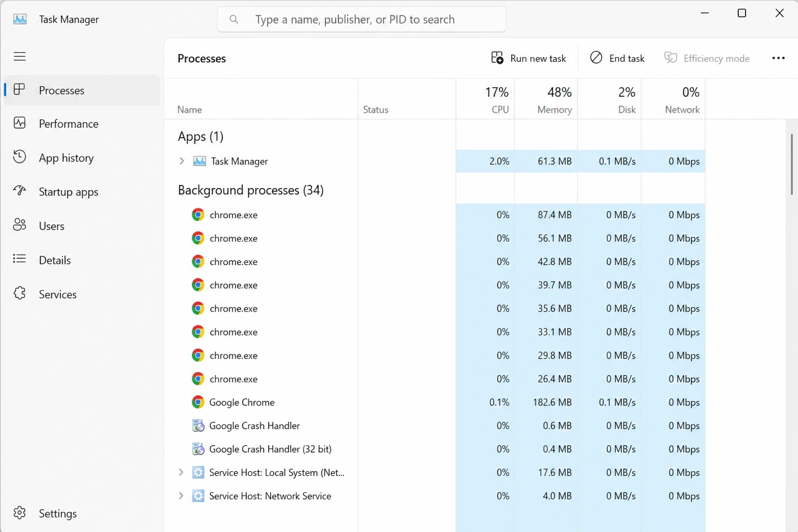Click the Chrome icon of 26.4 MB process
The height and width of the screenshot is (532, 798).
pyautogui.click(x=198, y=379)
